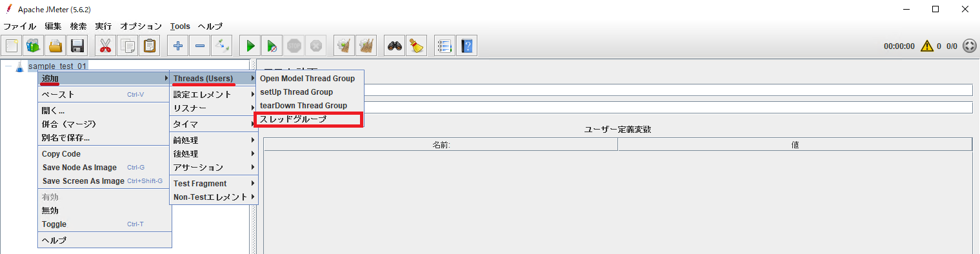Viewport: 980px width, 254px height.
Task: Click the Toggle enable/disable toolbar icon
Action: 222,46
